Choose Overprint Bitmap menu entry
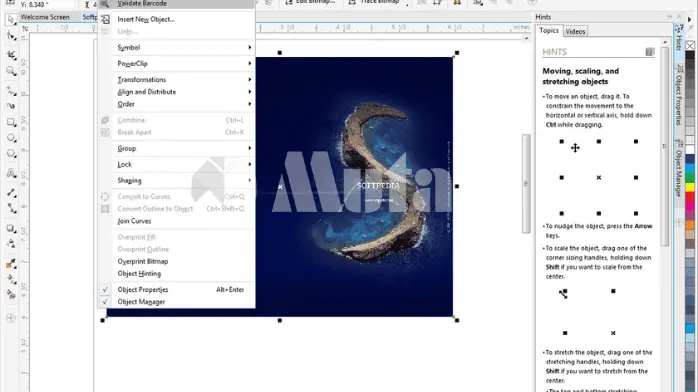Screen dimensions: 698x392 coord(177,261)
